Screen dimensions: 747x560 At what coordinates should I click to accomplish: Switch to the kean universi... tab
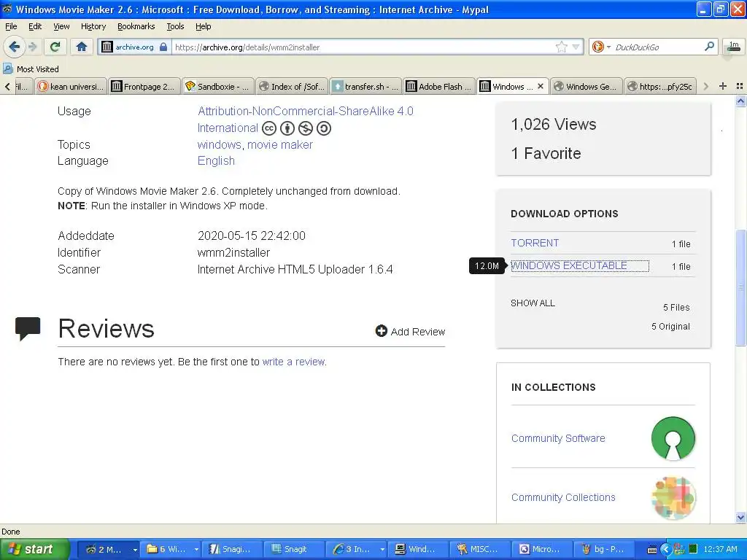tap(71, 86)
